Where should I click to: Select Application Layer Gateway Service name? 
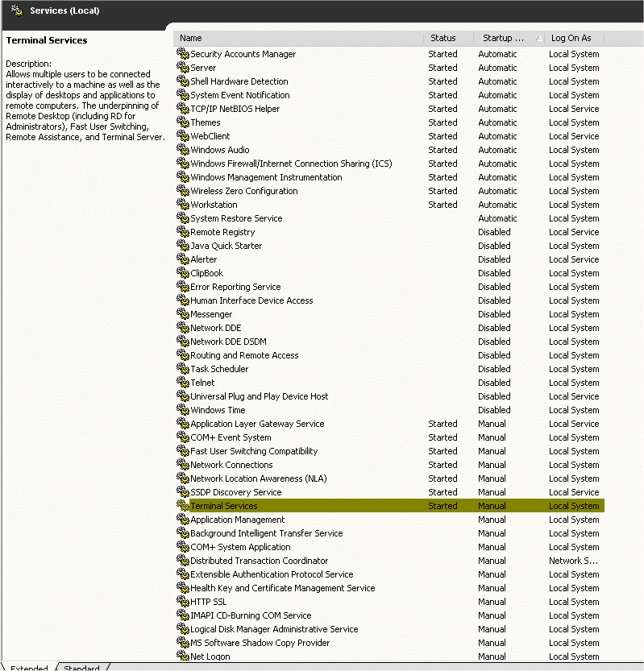257,424
